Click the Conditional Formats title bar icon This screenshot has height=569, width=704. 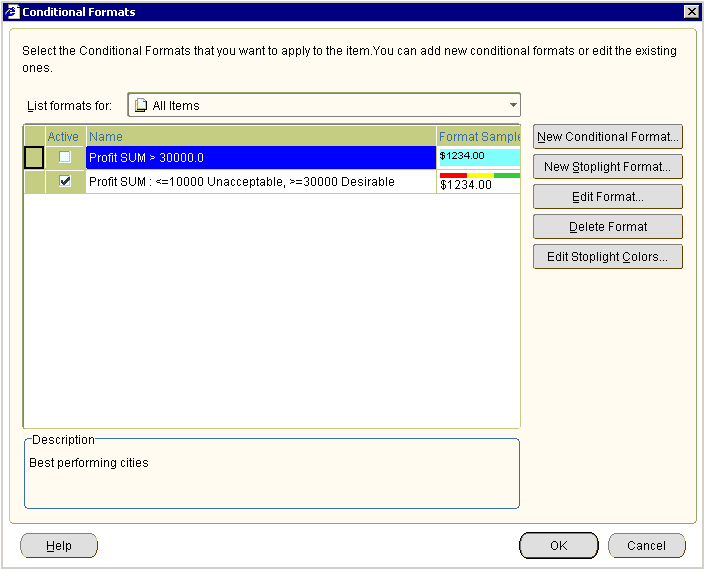coord(12,12)
